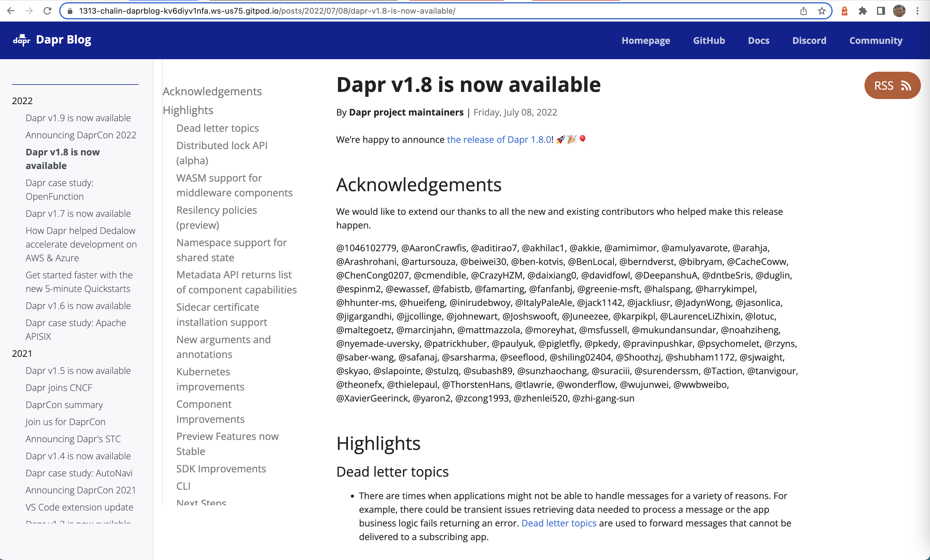Open the browser Extensions puzzle icon
Viewport: 930px width, 560px height.
[x=863, y=11]
